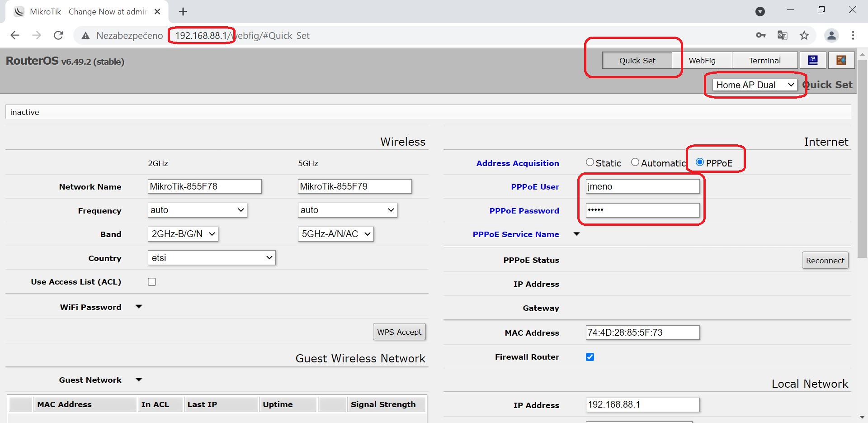Select the Automatic address acquisition radio

(635, 162)
